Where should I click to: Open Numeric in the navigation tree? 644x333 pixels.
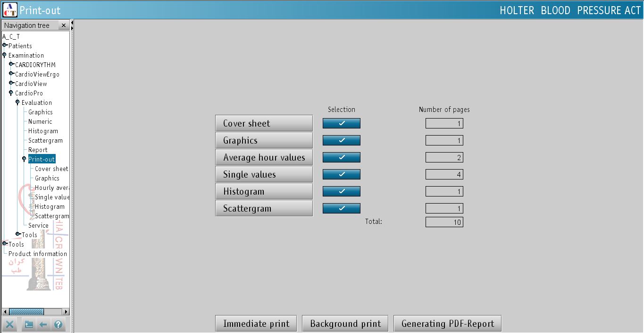pos(40,121)
